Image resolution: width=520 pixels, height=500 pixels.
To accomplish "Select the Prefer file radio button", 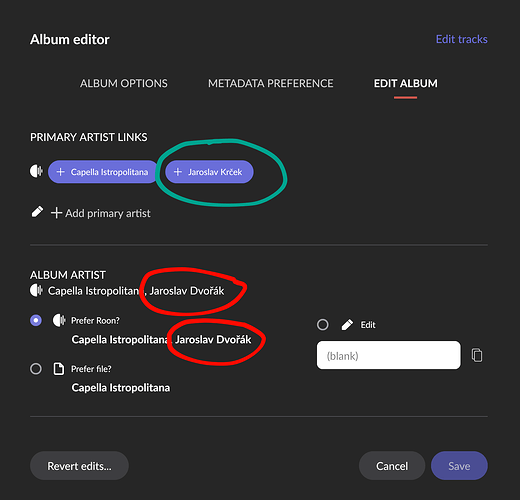I will (36, 369).
